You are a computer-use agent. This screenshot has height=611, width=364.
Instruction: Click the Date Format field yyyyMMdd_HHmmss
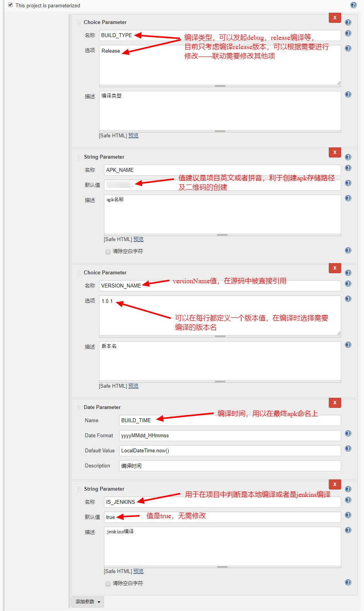(230, 435)
